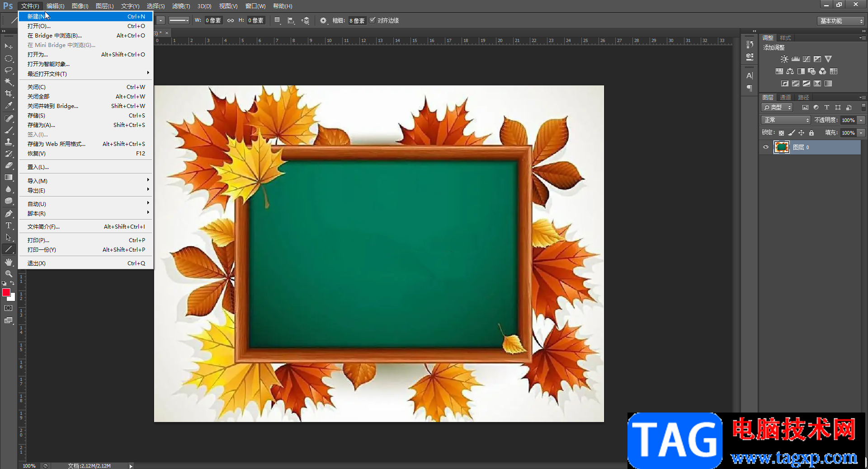Select the Crop tool
The width and height of the screenshot is (868, 469).
pyautogui.click(x=9, y=94)
